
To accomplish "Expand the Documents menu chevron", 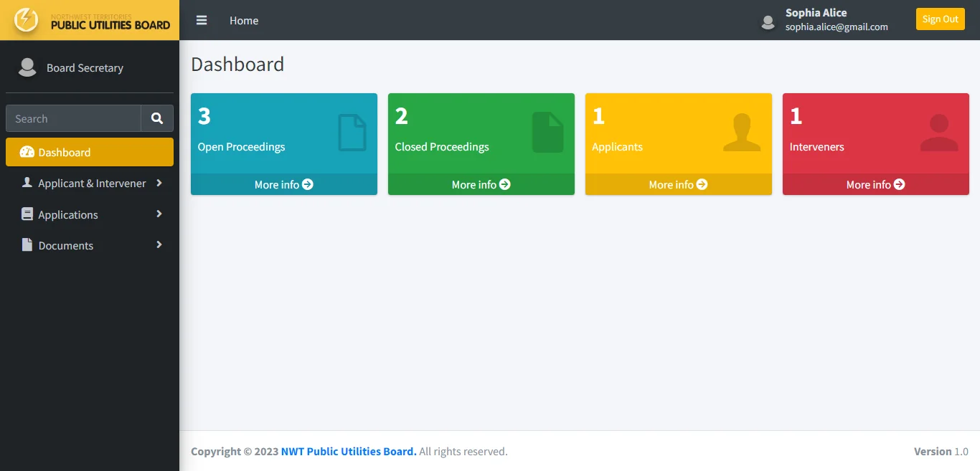I will pos(159,244).
